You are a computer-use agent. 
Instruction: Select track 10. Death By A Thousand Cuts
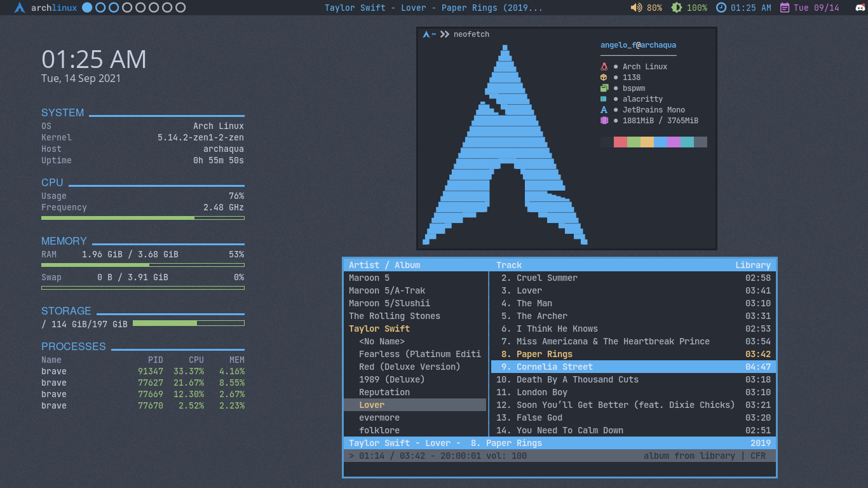(x=633, y=379)
